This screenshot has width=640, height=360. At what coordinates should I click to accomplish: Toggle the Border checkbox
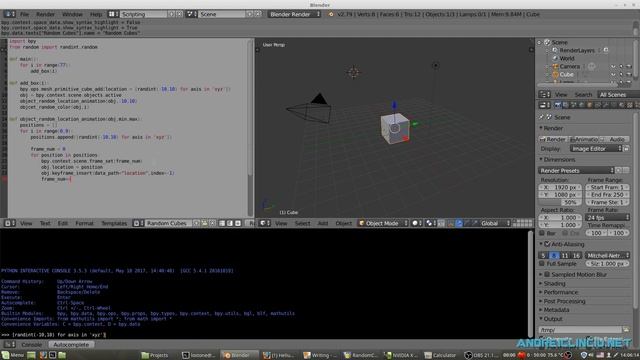pyautogui.click(x=542, y=233)
